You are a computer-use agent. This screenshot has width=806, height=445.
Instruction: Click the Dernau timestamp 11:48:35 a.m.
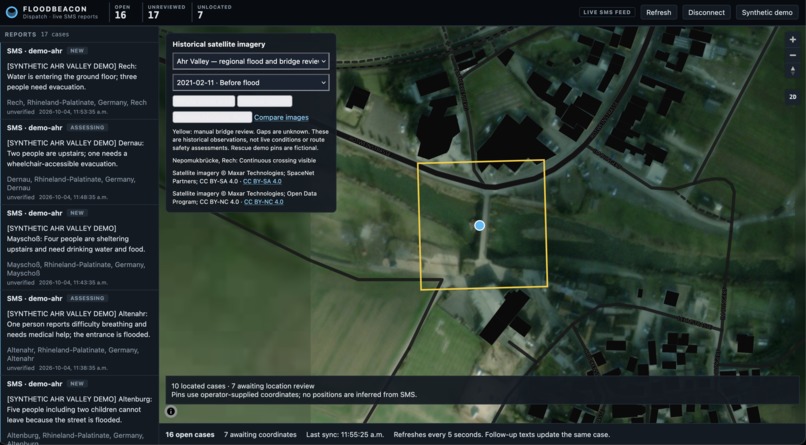coord(72,197)
